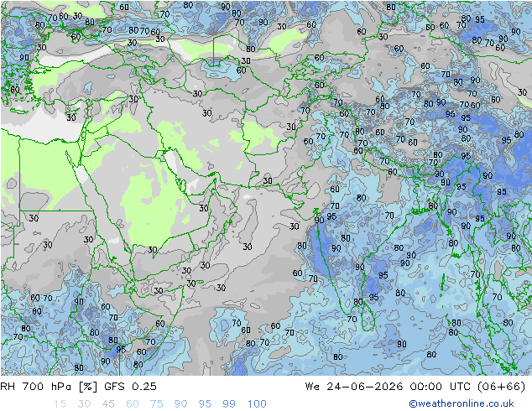Select the 75 value in the legend
The height and width of the screenshot is (411, 532).
156,404
